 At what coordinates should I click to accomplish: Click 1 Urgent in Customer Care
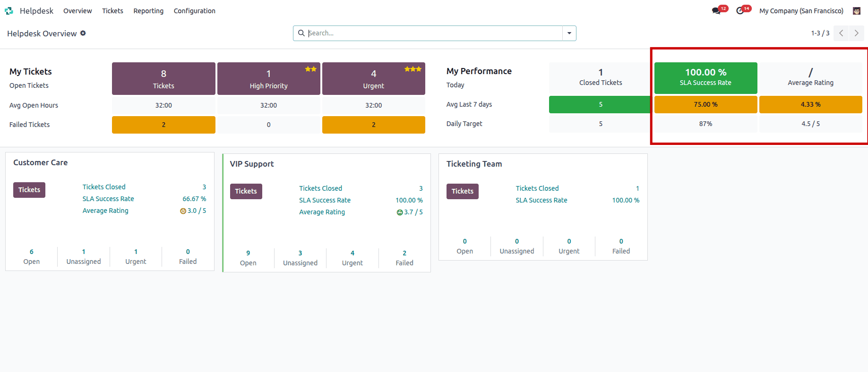(136, 257)
